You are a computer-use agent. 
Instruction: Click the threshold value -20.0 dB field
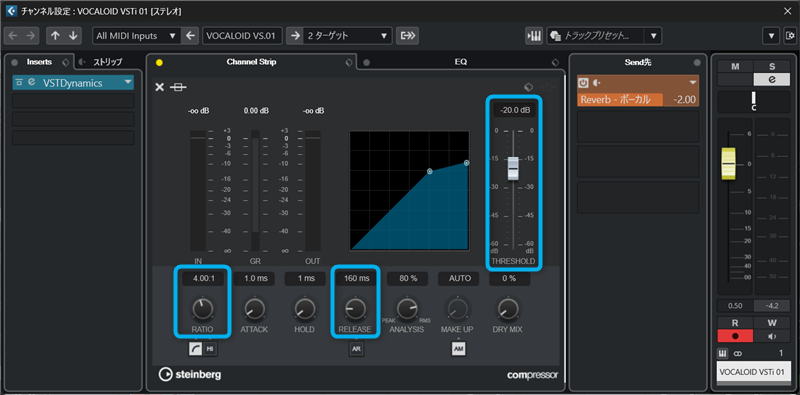click(x=514, y=110)
